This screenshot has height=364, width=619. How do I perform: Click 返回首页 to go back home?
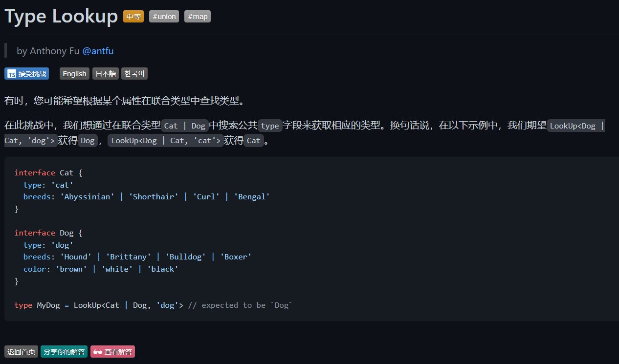coord(21,352)
